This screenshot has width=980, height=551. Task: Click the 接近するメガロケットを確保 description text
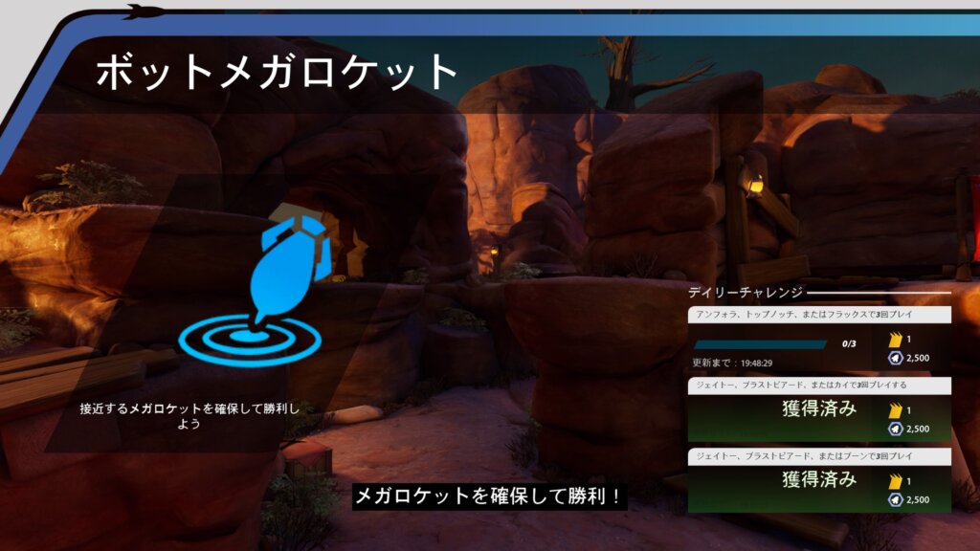(x=189, y=416)
